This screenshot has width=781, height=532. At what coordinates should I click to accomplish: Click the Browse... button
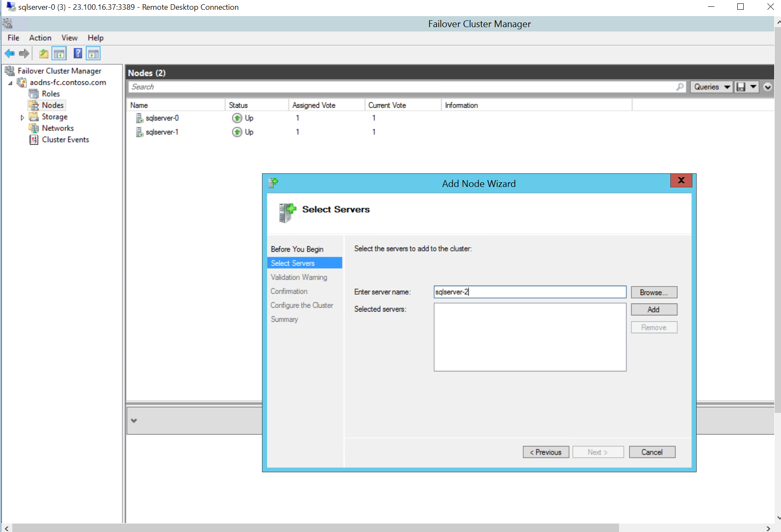pyautogui.click(x=653, y=292)
